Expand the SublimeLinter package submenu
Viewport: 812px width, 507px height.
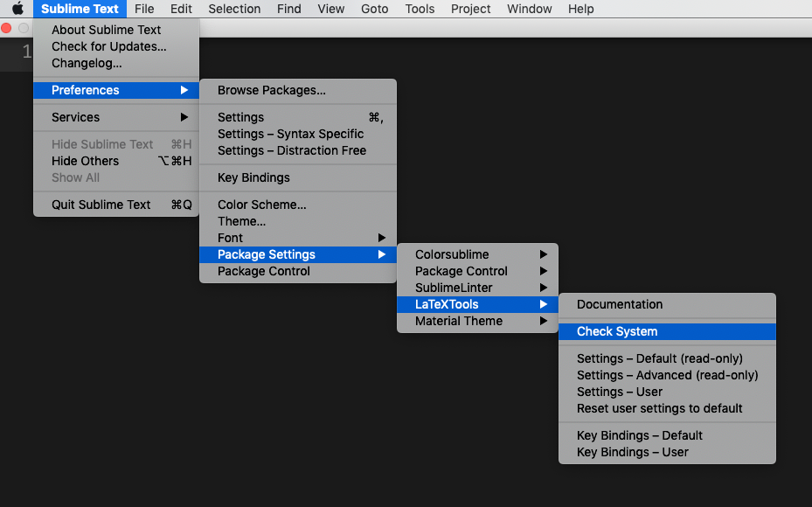454,288
